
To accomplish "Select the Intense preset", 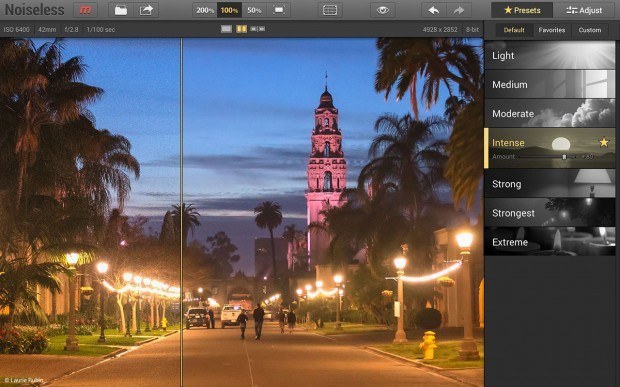I will click(550, 148).
